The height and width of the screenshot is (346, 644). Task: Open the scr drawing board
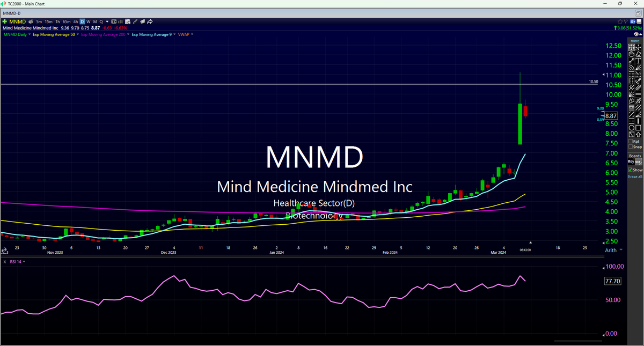click(638, 161)
